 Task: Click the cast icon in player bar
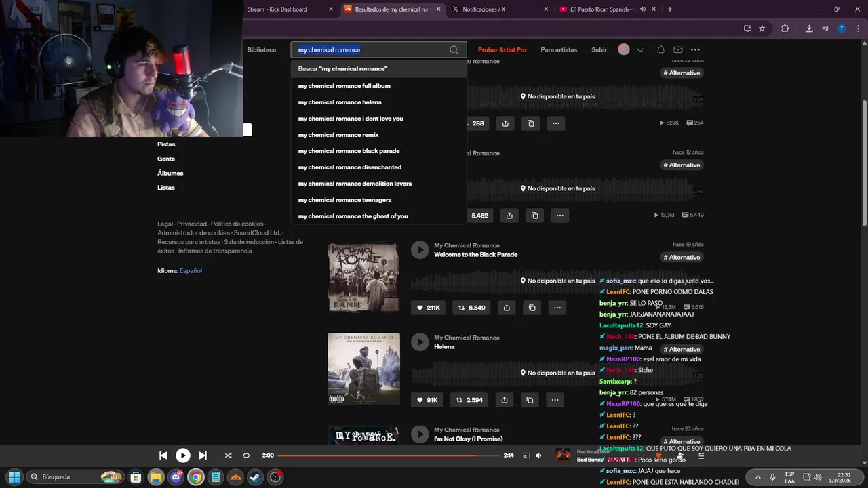pyautogui.click(x=526, y=455)
